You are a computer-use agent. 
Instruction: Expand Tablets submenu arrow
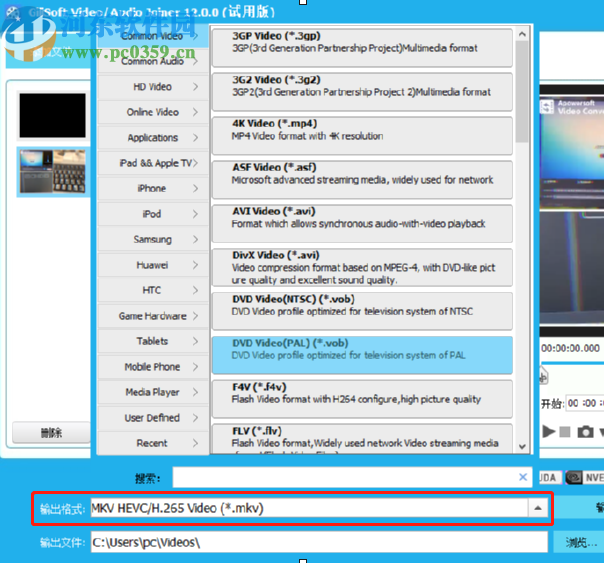[x=195, y=341]
